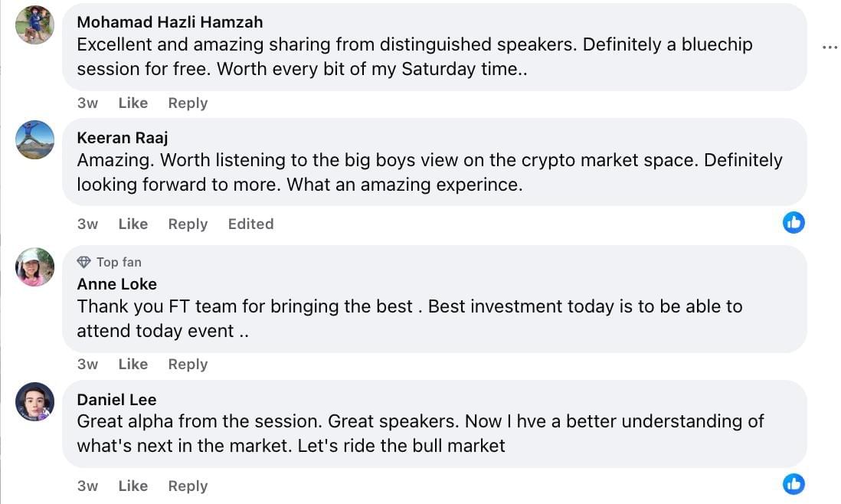The height and width of the screenshot is (504, 841).
Task: Open Mohamad Hazli Hamzah's profile picture
Action: pyautogui.click(x=35, y=25)
